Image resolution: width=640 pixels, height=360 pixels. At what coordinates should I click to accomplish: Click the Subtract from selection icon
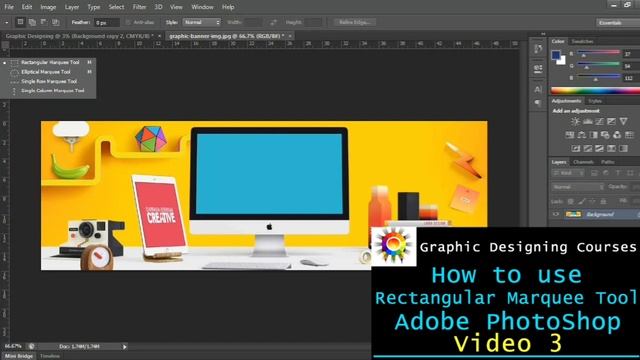[x=44, y=22]
